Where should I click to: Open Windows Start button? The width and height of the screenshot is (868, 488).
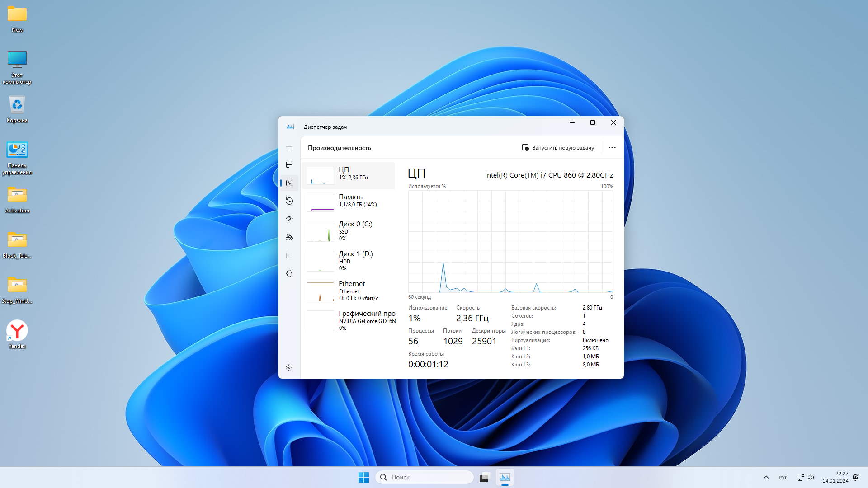click(x=363, y=477)
